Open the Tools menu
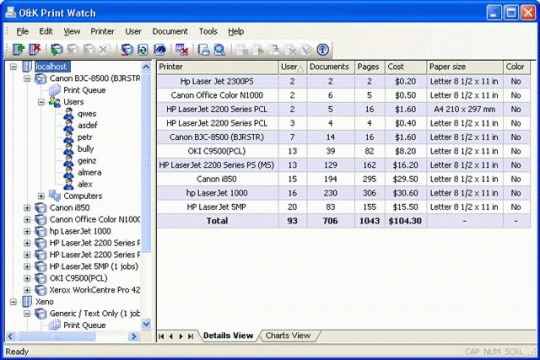This screenshot has height=360, width=540. coord(208,31)
